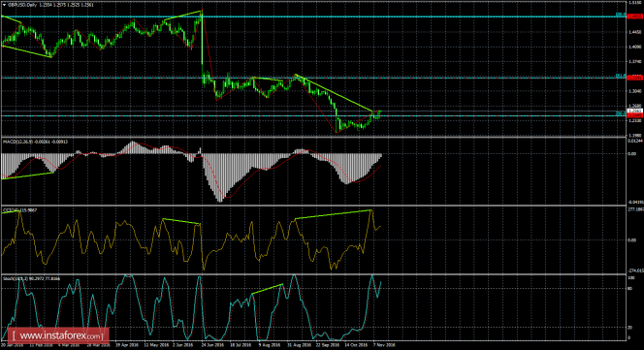The height and width of the screenshot is (350, 644).
Task: Click the 7 Nov 2016 date on time axis
Action: 384,345
